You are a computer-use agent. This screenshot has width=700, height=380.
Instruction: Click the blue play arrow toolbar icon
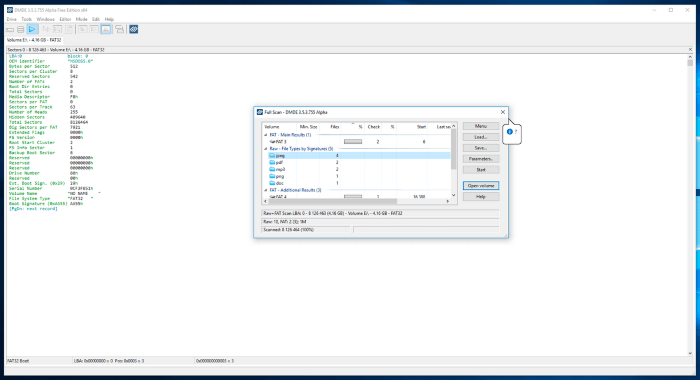tap(32, 29)
